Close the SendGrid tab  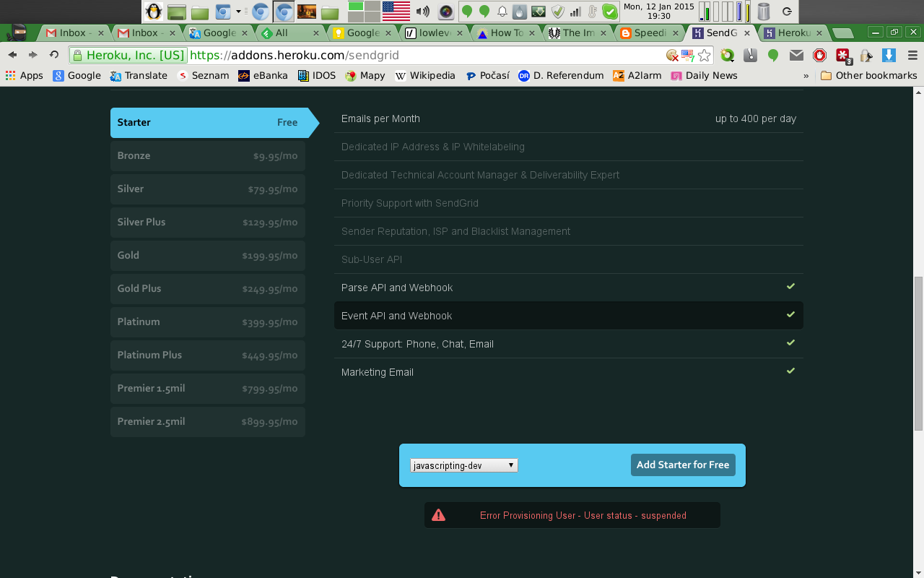747,33
